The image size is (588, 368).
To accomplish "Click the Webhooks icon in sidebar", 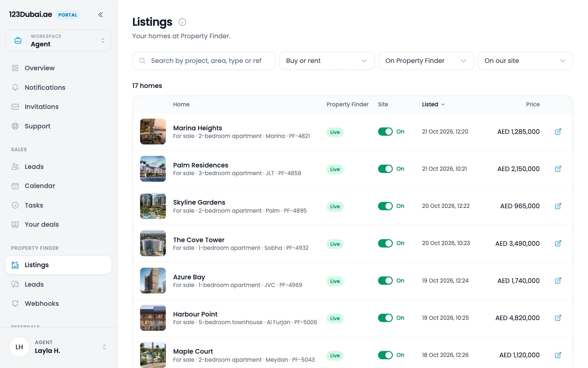I will [15, 304].
